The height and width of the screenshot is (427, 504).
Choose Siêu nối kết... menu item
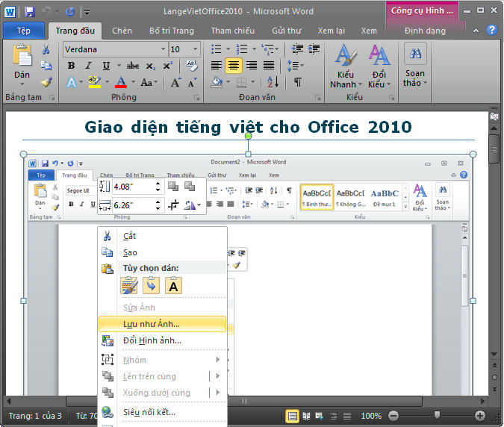pyautogui.click(x=162, y=412)
